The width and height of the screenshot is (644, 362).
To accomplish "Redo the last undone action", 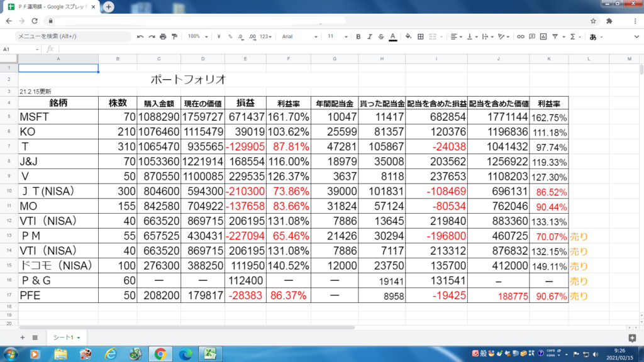I will pos(152,36).
